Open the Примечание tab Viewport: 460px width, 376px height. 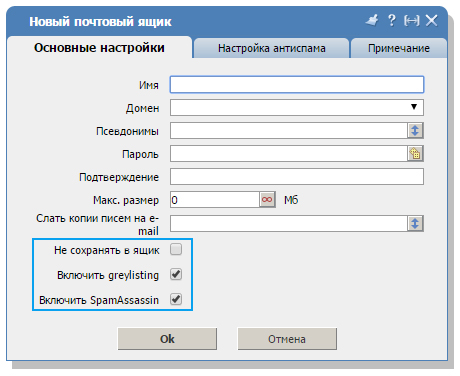(x=399, y=48)
